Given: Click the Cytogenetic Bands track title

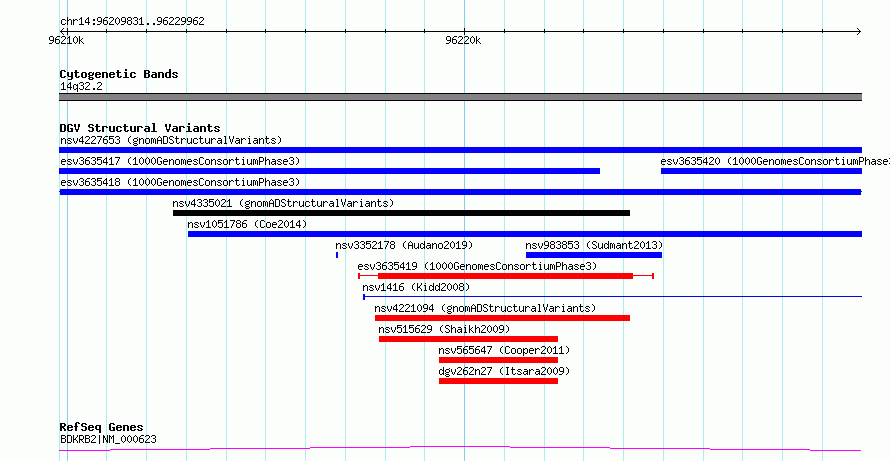Looking at the screenshot, I should [x=119, y=74].
